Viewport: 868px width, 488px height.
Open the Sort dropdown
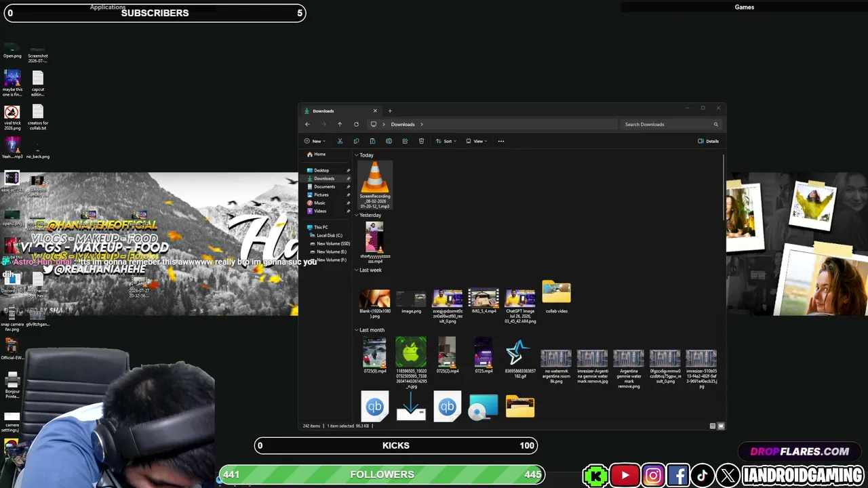446,141
